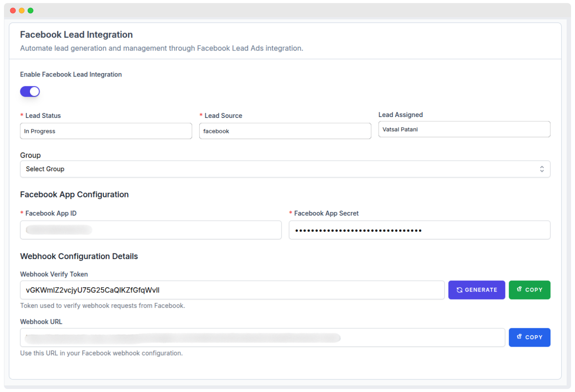Click copy icon beside Webhook URL
Screen dimensions: 575x392
tap(519, 337)
